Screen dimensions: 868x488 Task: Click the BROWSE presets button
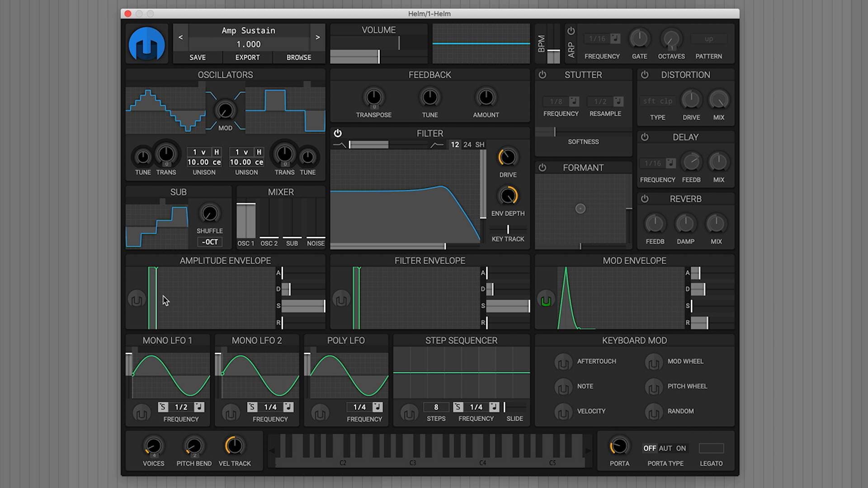(x=298, y=57)
